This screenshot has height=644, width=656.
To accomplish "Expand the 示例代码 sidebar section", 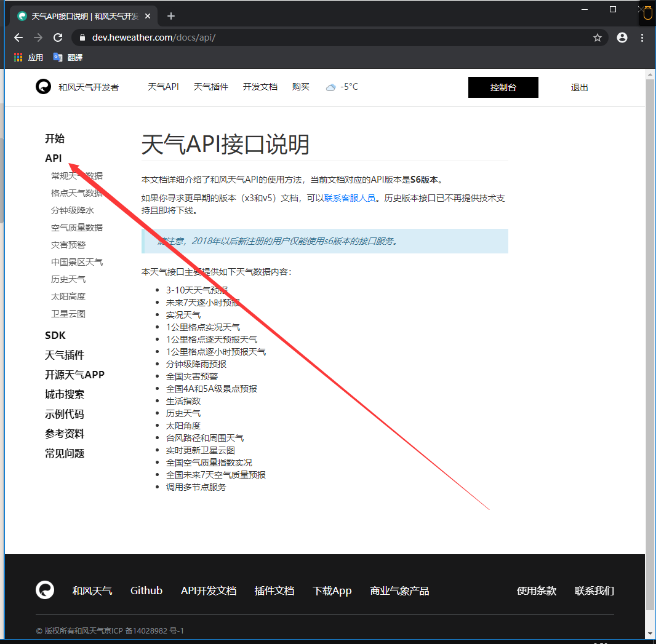I will (x=65, y=414).
